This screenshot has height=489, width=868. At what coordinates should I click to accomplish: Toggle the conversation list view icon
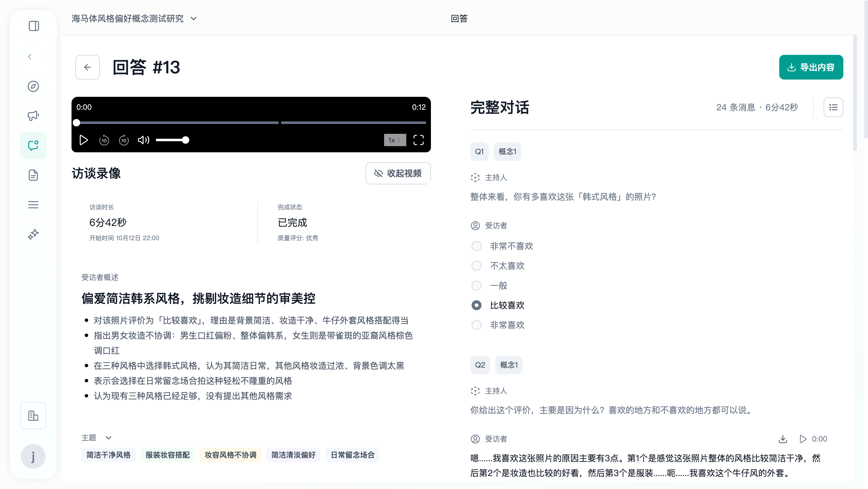833,107
